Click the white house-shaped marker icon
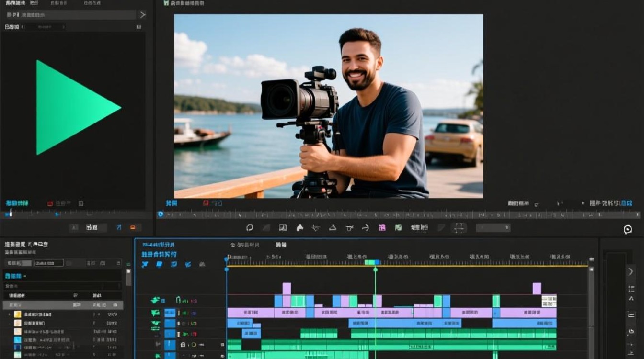 (x=300, y=228)
